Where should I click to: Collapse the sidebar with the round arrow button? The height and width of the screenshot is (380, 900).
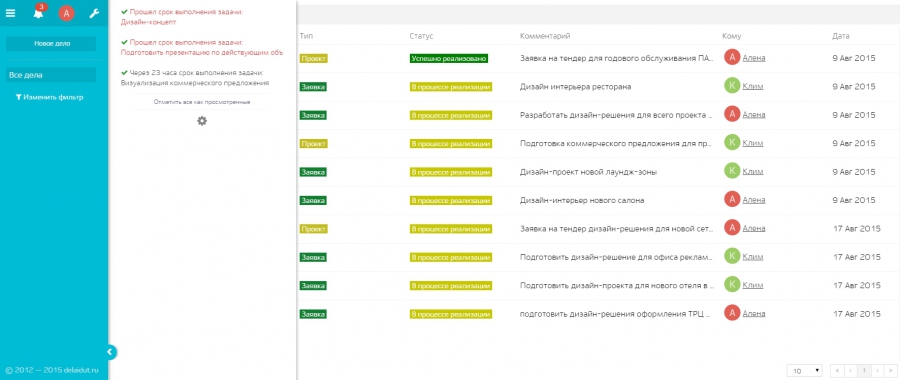pos(111,352)
